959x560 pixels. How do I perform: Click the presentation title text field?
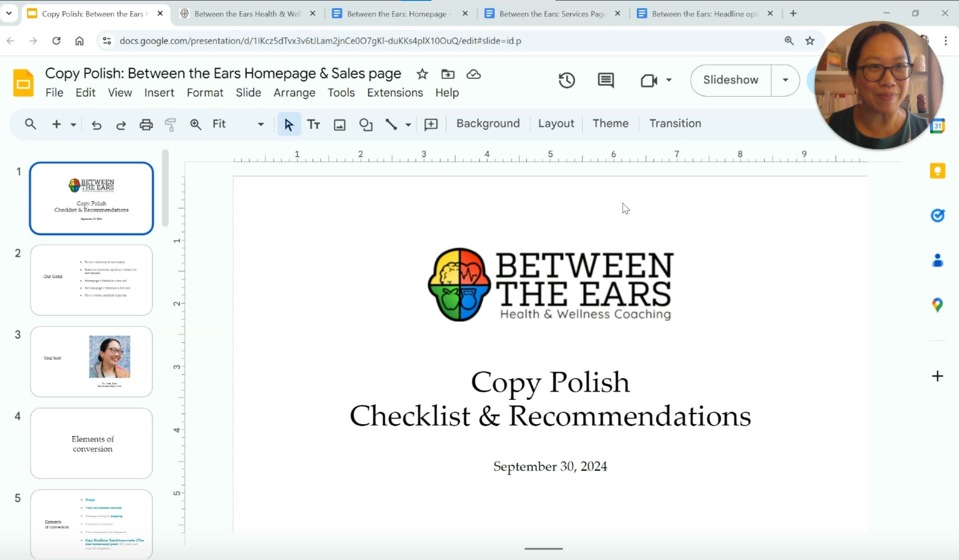(223, 73)
